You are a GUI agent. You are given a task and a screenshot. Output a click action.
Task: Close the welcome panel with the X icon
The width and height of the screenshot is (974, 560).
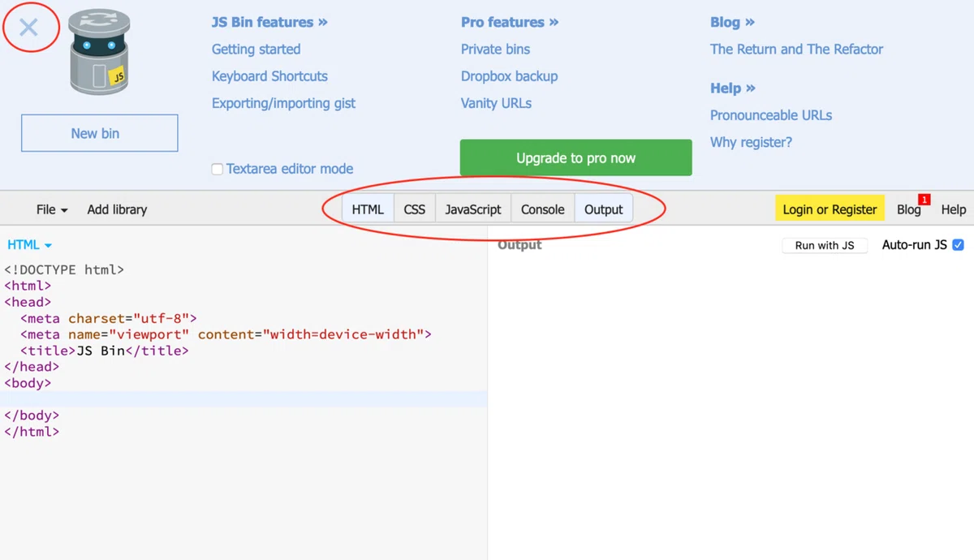click(x=28, y=28)
